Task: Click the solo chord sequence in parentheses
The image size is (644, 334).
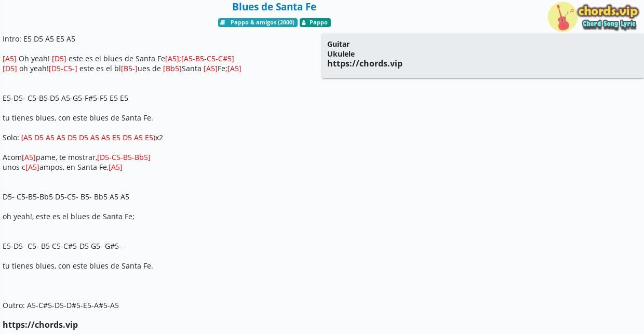Action: pyautogui.click(x=88, y=138)
